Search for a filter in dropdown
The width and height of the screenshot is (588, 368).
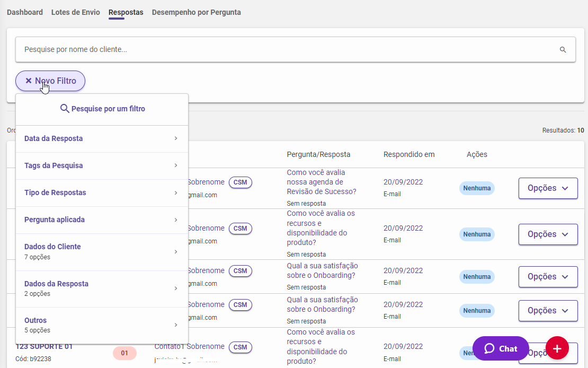point(102,109)
